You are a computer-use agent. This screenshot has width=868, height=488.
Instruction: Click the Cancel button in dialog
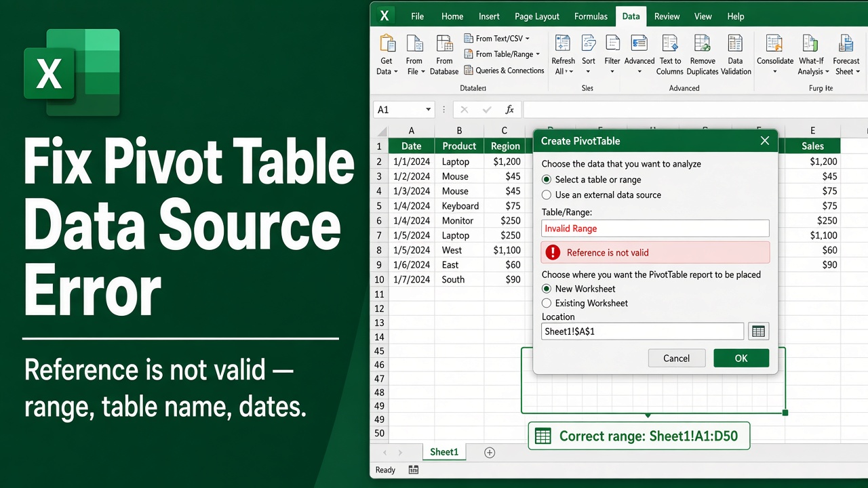coord(676,358)
